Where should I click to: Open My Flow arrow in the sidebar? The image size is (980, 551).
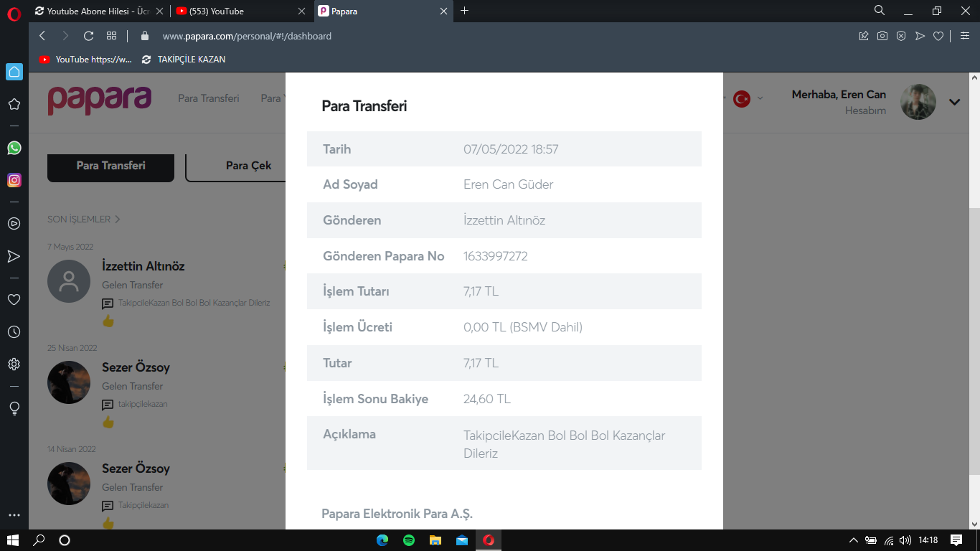click(x=14, y=256)
